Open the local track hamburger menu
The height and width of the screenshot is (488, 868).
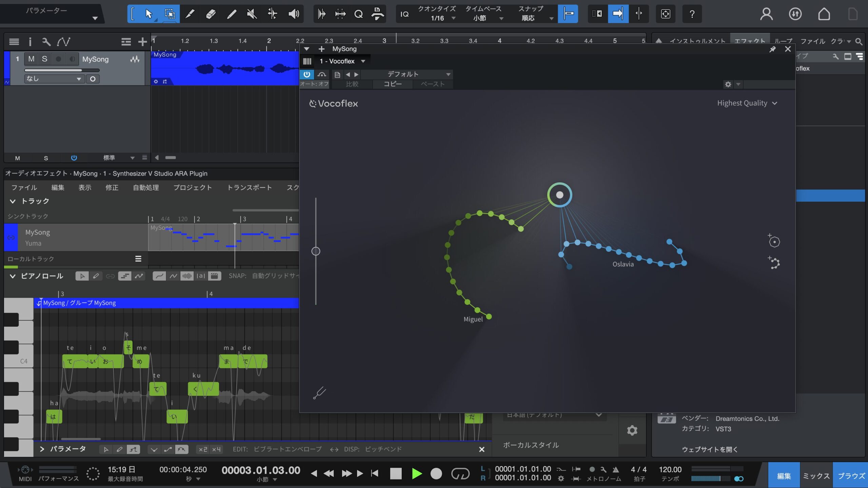click(x=138, y=259)
